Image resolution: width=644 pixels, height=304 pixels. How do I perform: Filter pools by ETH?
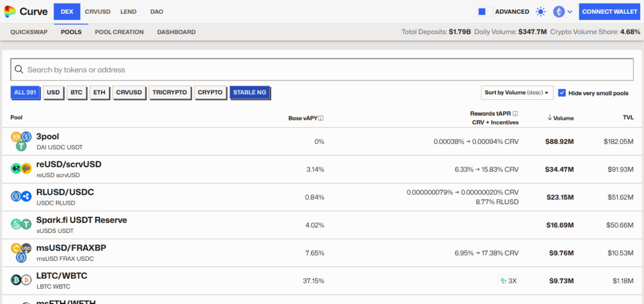coord(99,93)
